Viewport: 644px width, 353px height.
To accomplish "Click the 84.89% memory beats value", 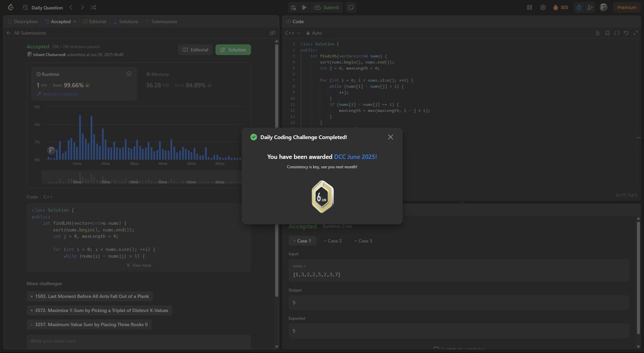I will coord(195,85).
